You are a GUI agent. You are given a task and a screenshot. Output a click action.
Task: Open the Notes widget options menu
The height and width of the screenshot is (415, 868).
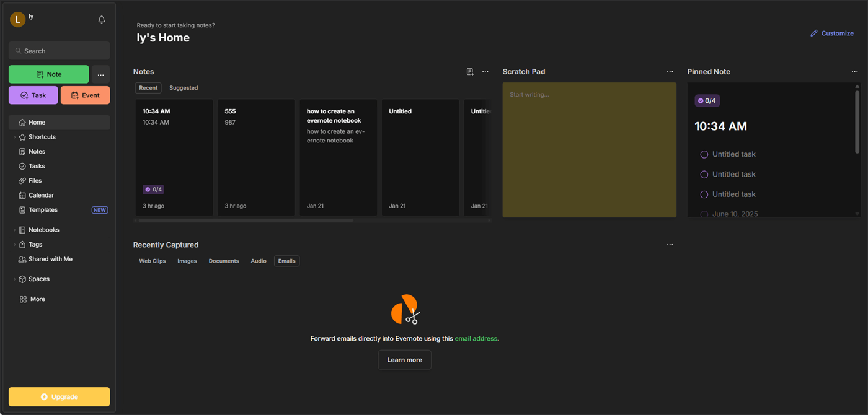[485, 72]
